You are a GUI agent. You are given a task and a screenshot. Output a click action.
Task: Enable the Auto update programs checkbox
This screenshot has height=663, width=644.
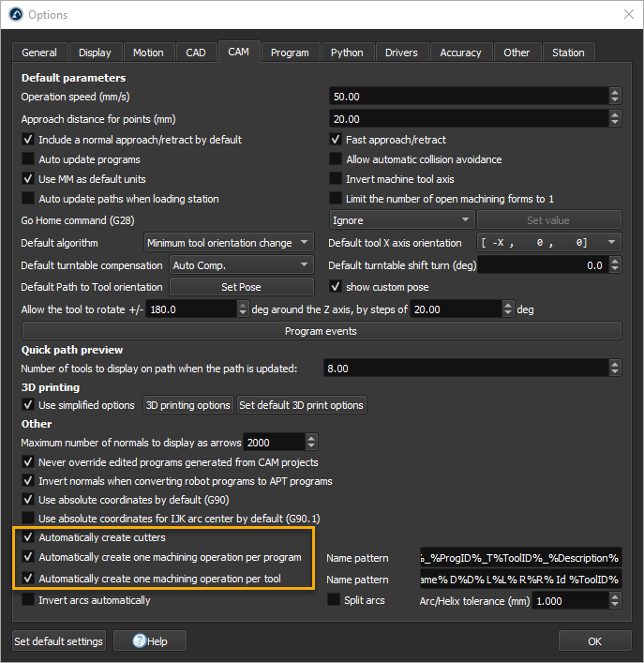pos(29,159)
